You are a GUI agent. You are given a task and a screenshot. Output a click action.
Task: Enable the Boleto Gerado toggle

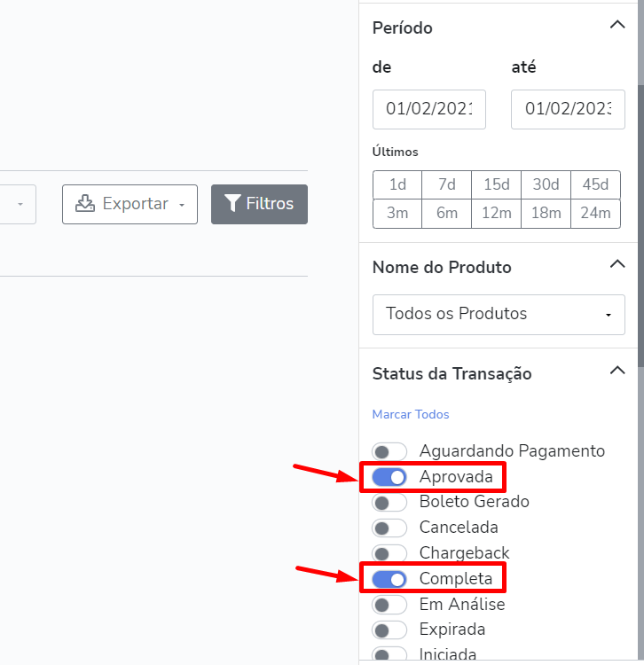pos(389,503)
